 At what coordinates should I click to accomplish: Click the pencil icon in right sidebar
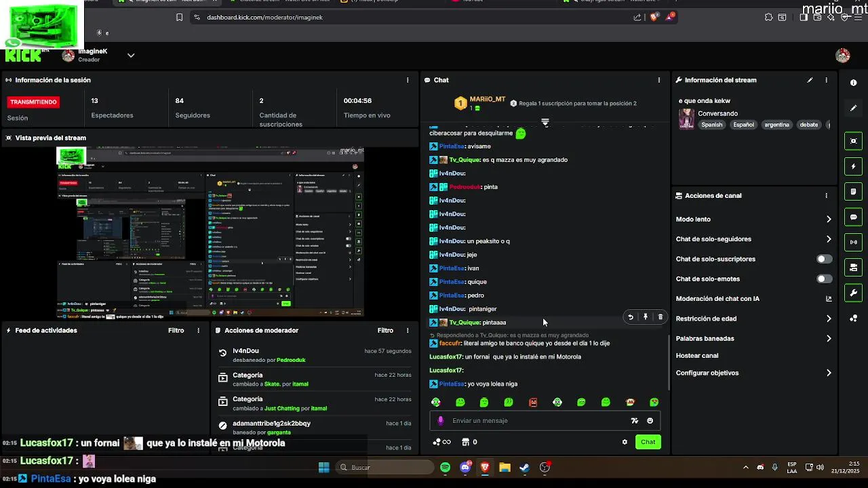[x=853, y=108]
